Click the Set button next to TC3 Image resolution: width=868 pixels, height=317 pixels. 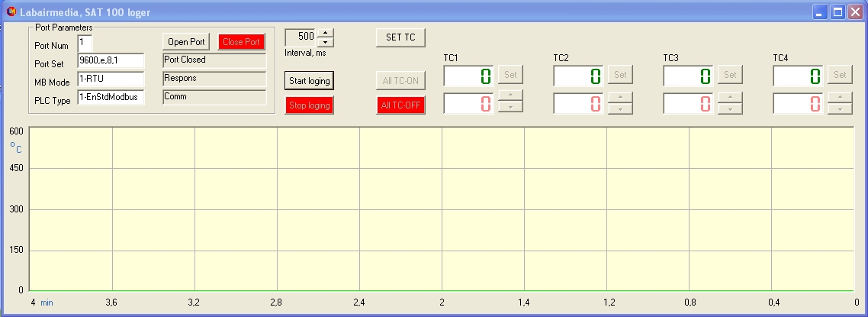[x=730, y=75]
